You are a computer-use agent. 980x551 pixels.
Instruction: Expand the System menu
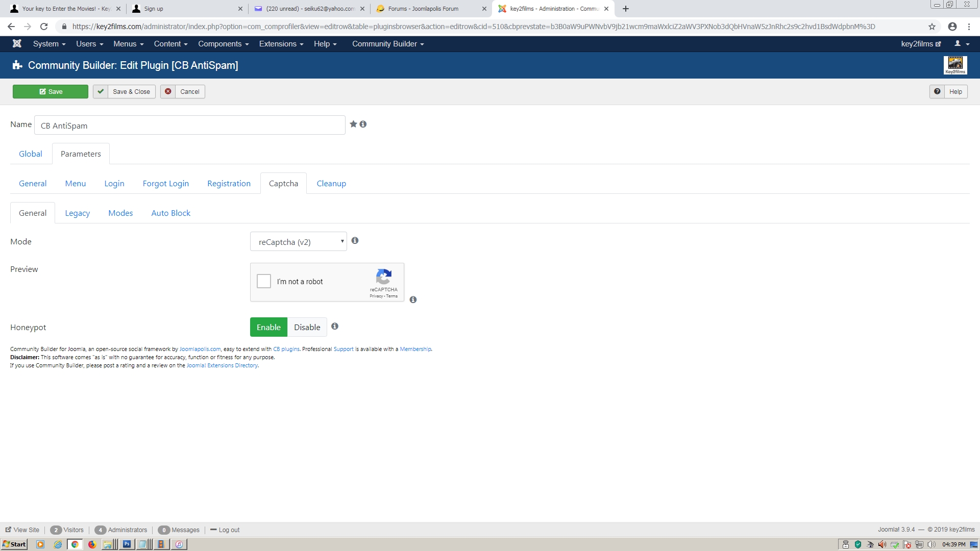pos(49,44)
